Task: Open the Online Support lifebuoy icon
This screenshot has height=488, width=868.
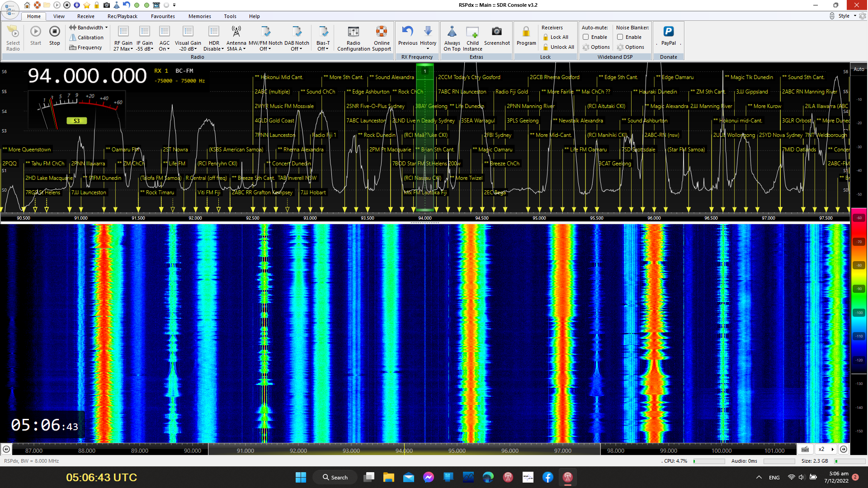Action: (381, 32)
